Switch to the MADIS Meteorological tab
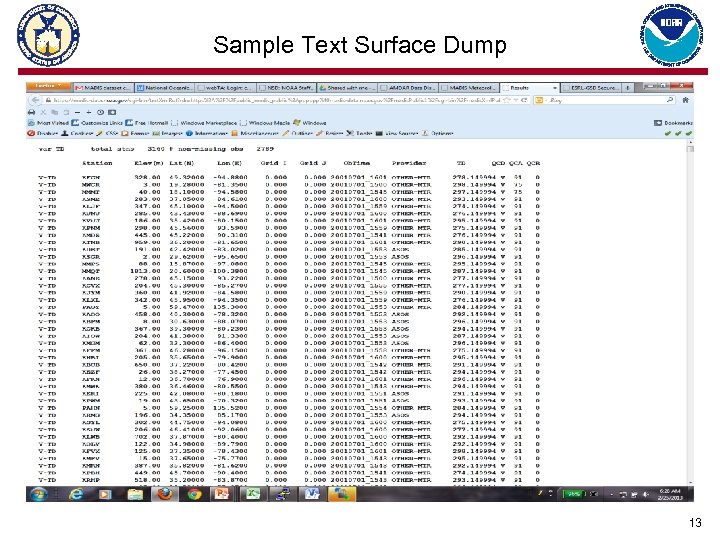 click(468, 87)
